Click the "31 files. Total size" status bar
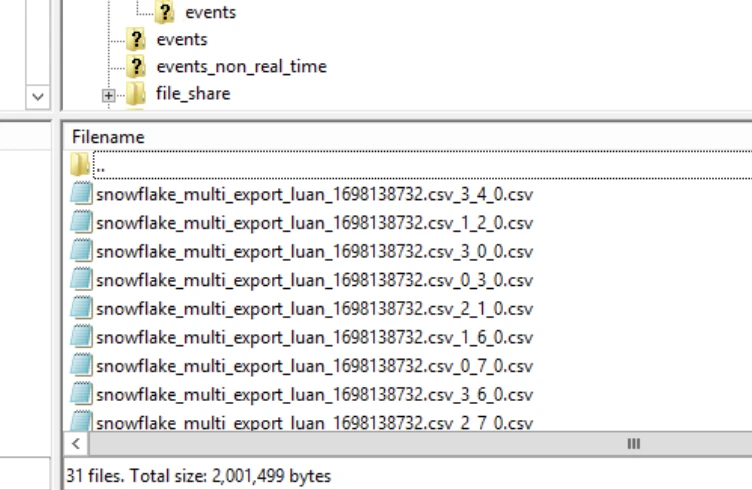Screen dimensions: 752x490 (198, 476)
